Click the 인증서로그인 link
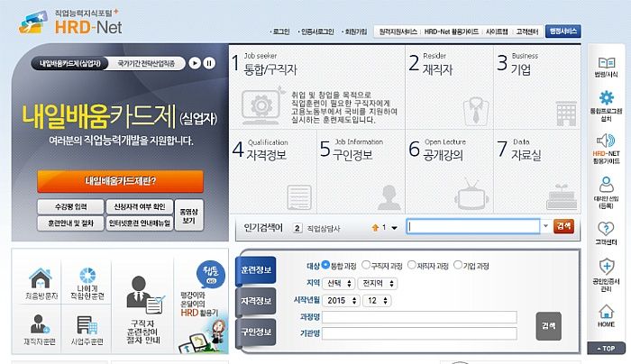 317,32
